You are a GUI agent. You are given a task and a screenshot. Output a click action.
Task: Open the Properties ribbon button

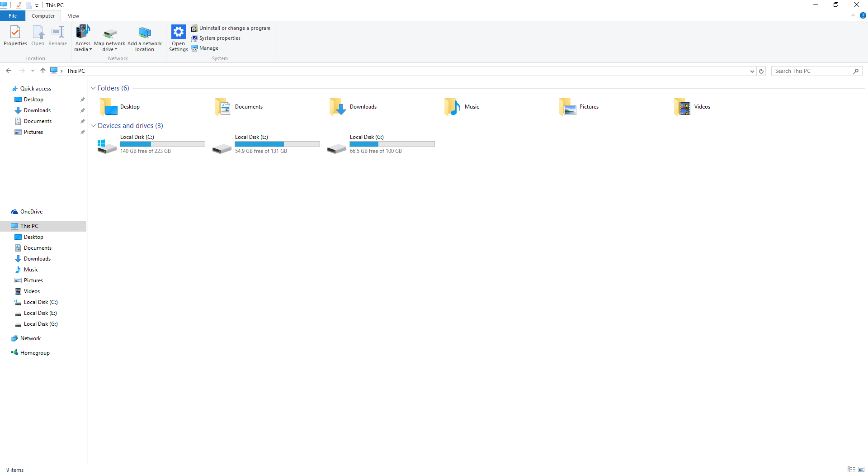[15, 36]
